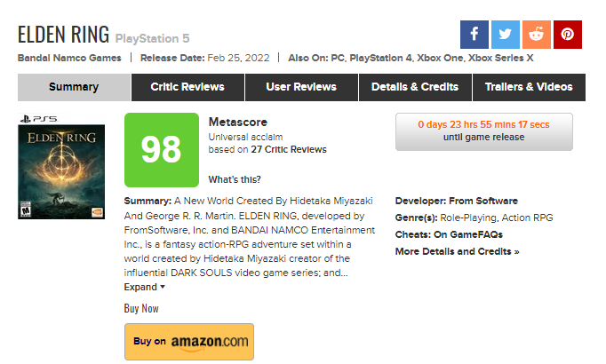Open the User Reviews tab
Screen dimensions: 606x364
coord(301,87)
